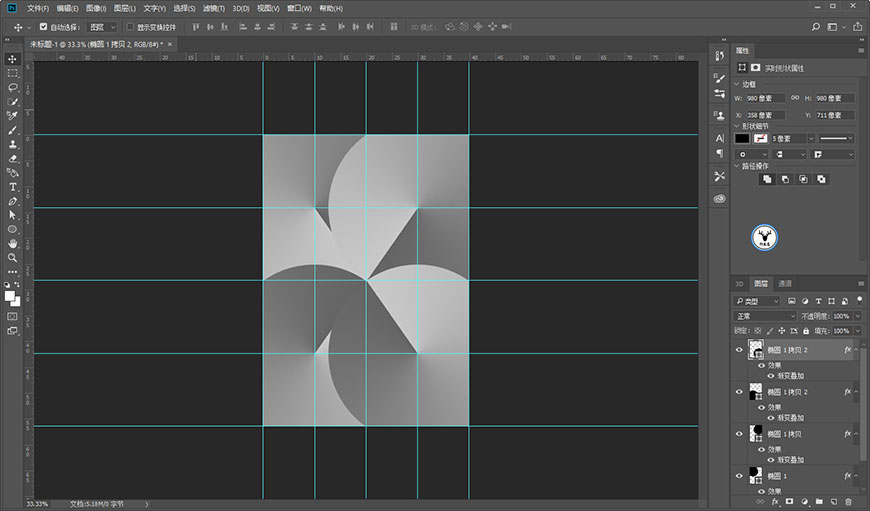Select the Hand tool
Viewport: 870px width, 511px height.
pyautogui.click(x=13, y=244)
